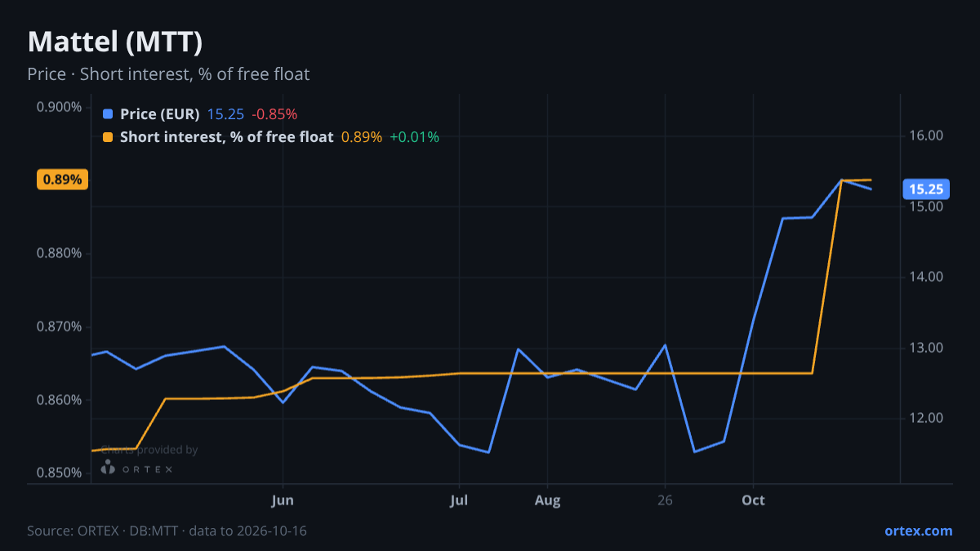Click the orange Short interest legend swatch
This screenshot has width=980, height=551.
point(108,137)
